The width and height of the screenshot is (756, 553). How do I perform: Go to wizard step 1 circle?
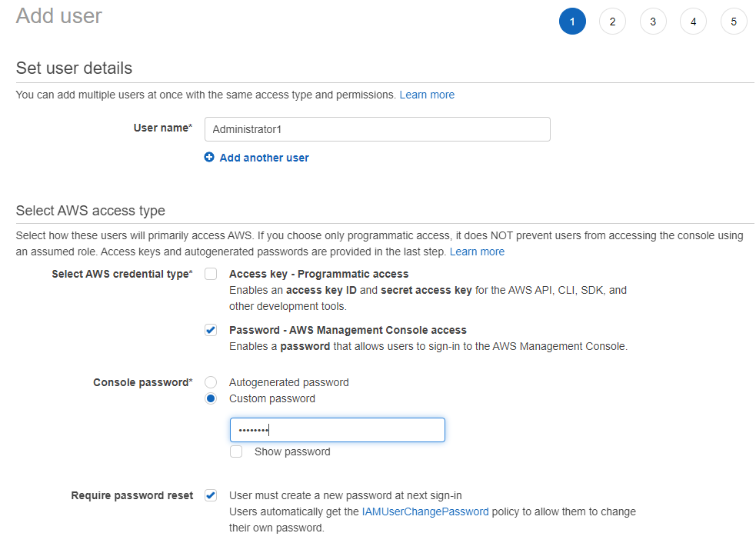tap(572, 22)
